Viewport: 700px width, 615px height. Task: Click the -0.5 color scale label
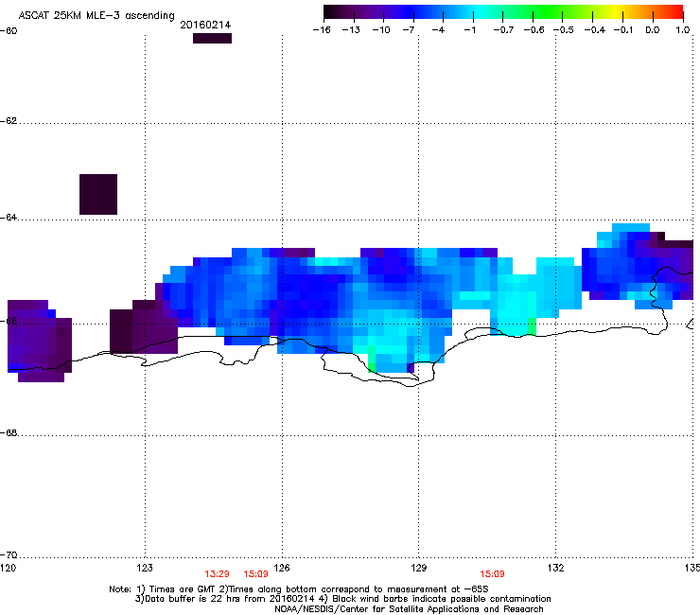(564, 30)
